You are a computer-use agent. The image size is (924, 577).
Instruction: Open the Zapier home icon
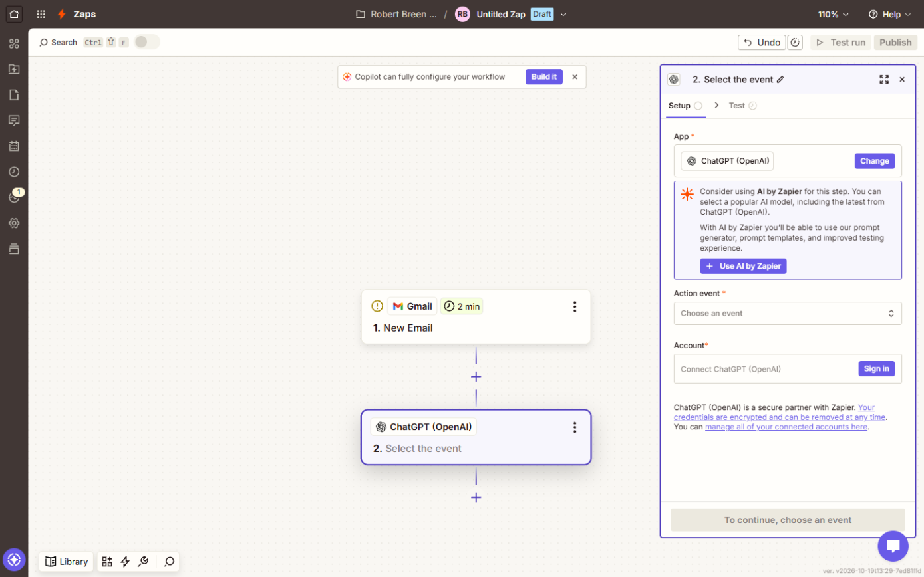pyautogui.click(x=14, y=14)
